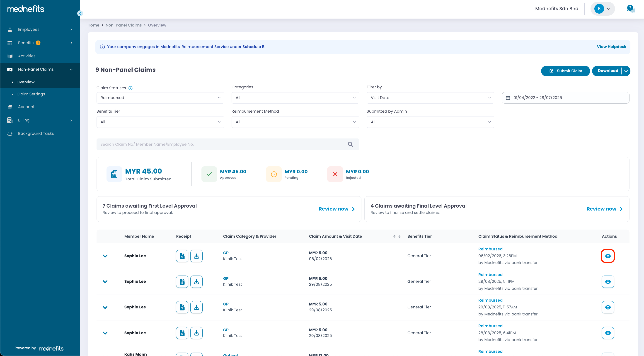This screenshot has height=356, width=644.
Task: Open Claim Statuses dropdown showing Reimbursed
Action: tap(160, 98)
